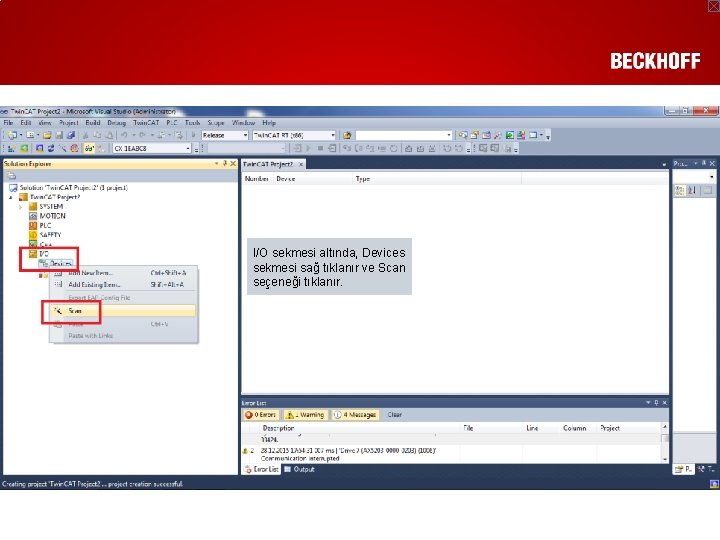The image size is (720, 540).
Task: Click the Activate Configuration icon in TwinCAT toolbar
Action: click(x=12, y=148)
